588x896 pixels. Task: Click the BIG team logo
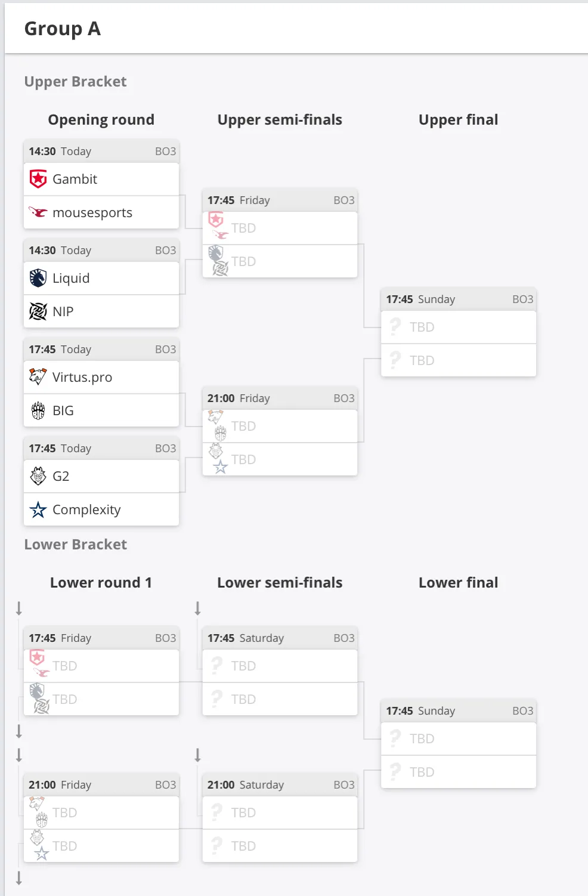click(38, 410)
